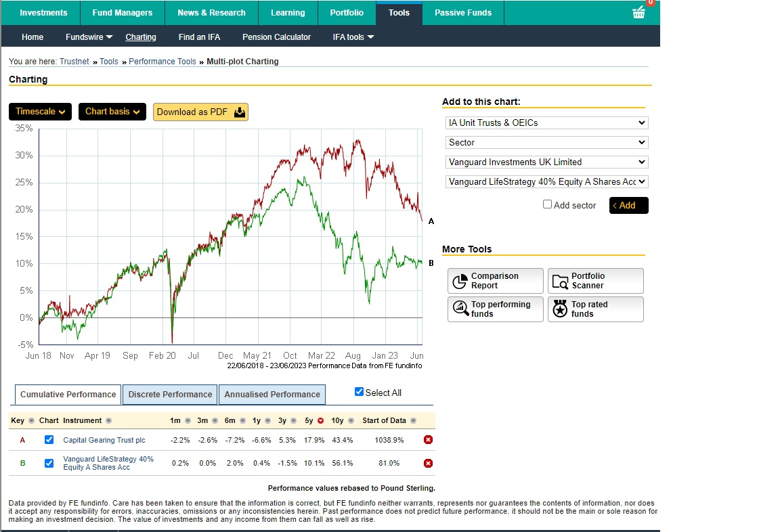Screen dimensions: 780x532
Task: Expand the Chart basis dropdown
Action: [112, 112]
